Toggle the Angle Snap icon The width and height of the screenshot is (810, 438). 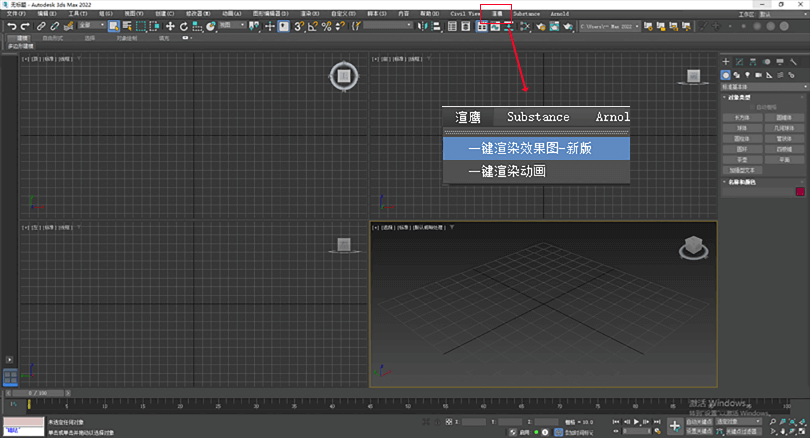[x=312, y=26]
